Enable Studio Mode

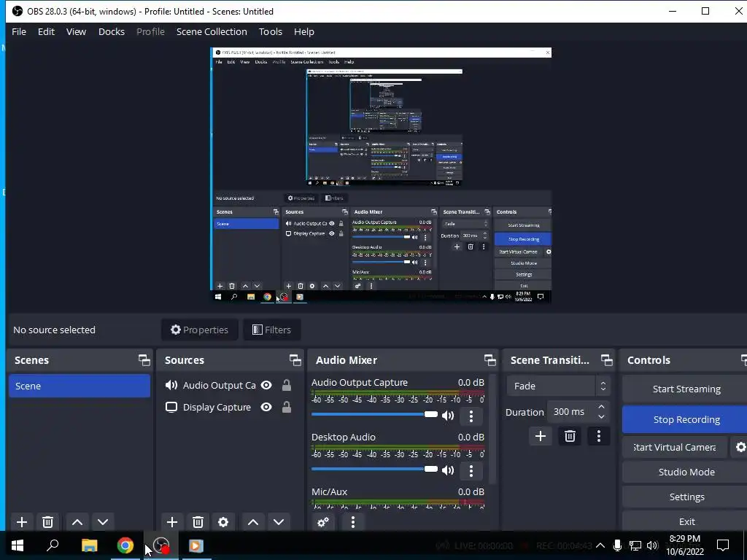686,472
